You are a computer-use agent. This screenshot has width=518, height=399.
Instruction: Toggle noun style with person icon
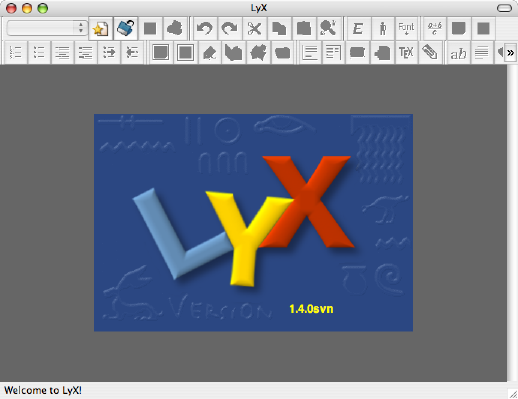(x=383, y=28)
